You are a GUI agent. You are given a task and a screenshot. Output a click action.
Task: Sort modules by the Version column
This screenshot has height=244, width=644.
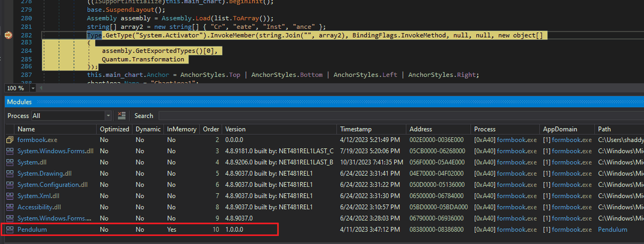point(280,129)
